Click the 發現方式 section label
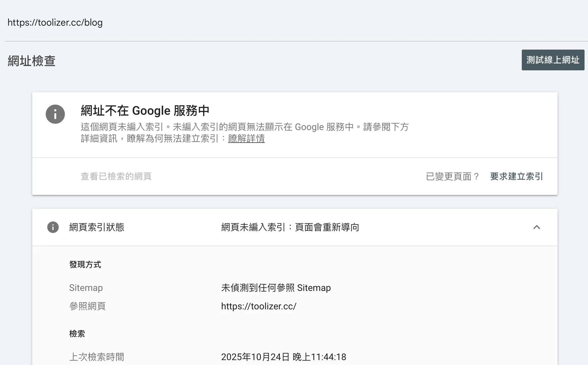588x365 pixels. pyautogui.click(x=85, y=264)
